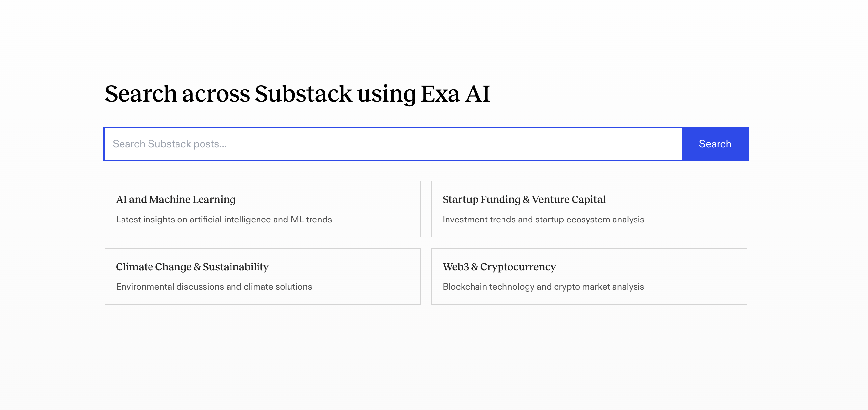Click the Search Substack posts input field

[x=393, y=144]
